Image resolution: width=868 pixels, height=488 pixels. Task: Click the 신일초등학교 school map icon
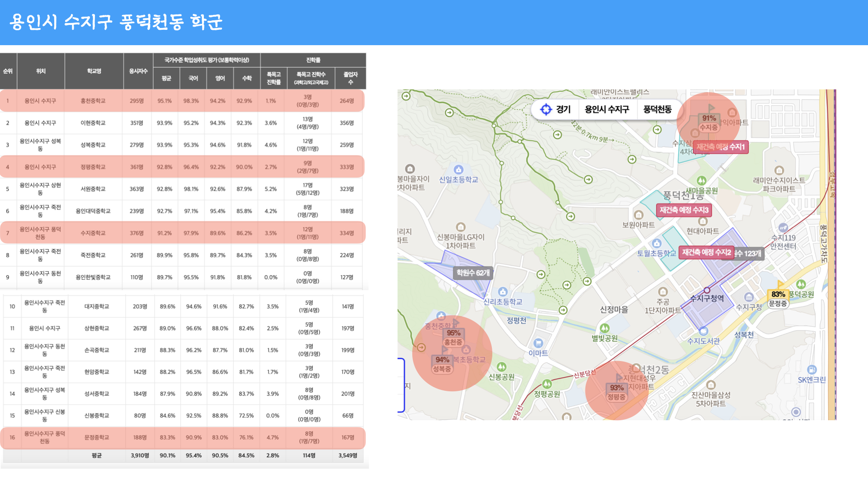coord(458,170)
